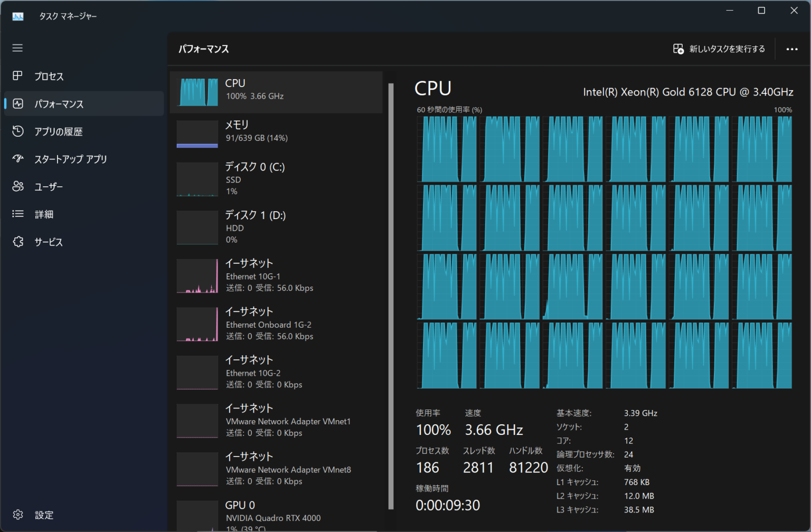
Task: Open the three-dots more options menu
Action: 791,49
